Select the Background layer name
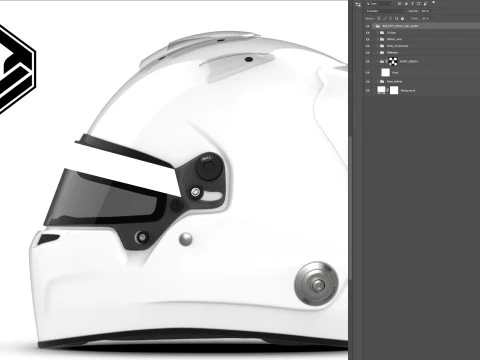This screenshot has width=480, height=360. tap(408, 90)
